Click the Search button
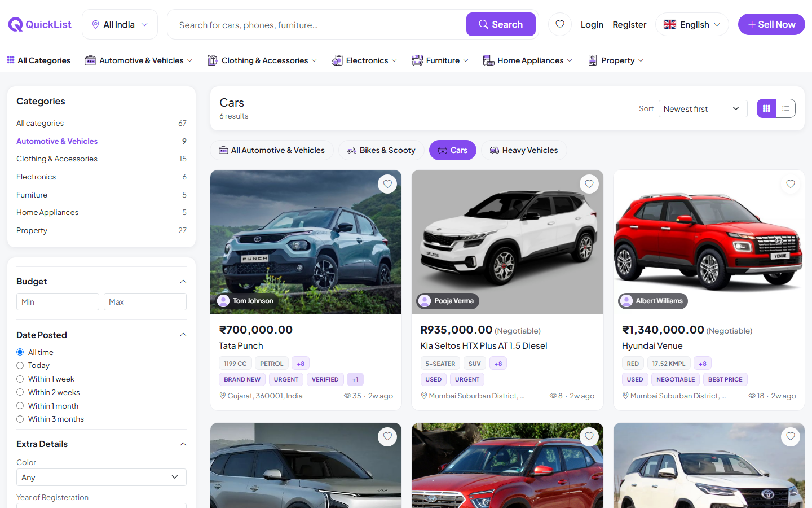 point(501,24)
